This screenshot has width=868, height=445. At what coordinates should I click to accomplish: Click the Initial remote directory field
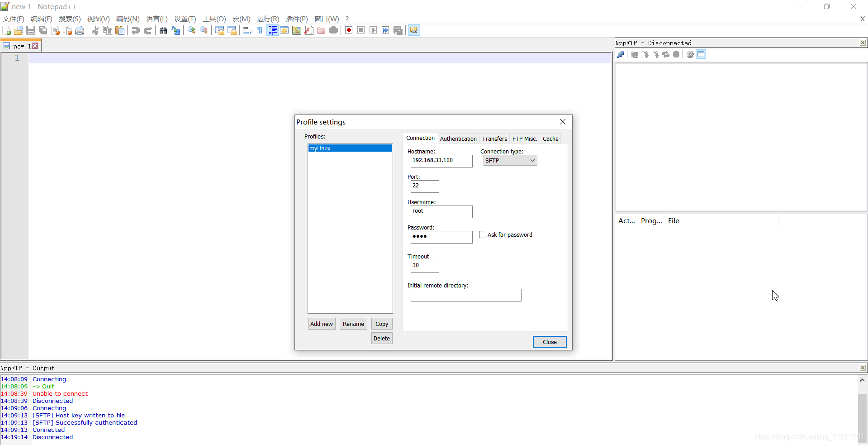(466, 295)
